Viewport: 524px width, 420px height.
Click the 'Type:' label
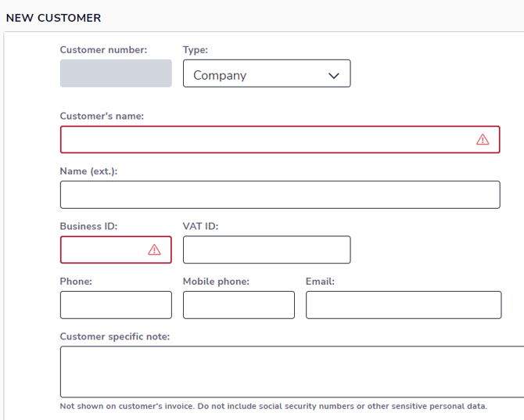click(196, 50)
